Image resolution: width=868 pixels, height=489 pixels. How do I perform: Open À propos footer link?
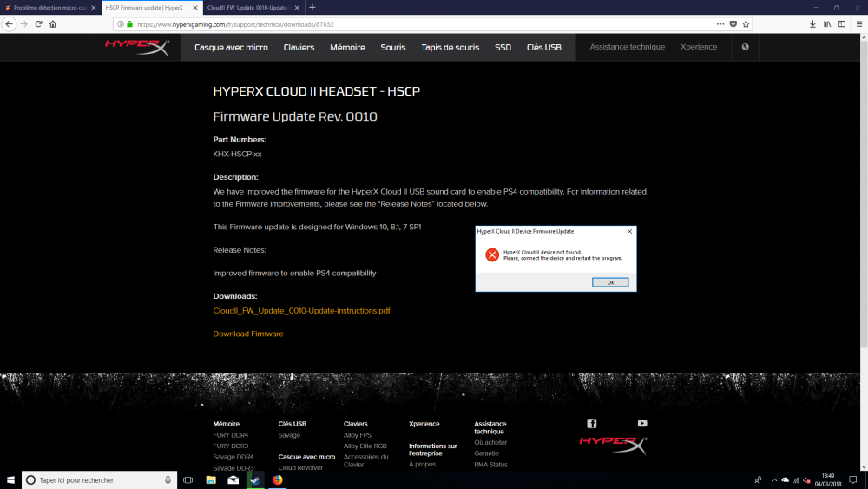click(423, 464)
